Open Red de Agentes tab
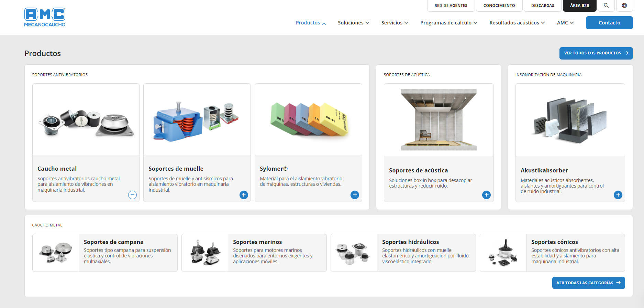 click(x=451, y=6)
